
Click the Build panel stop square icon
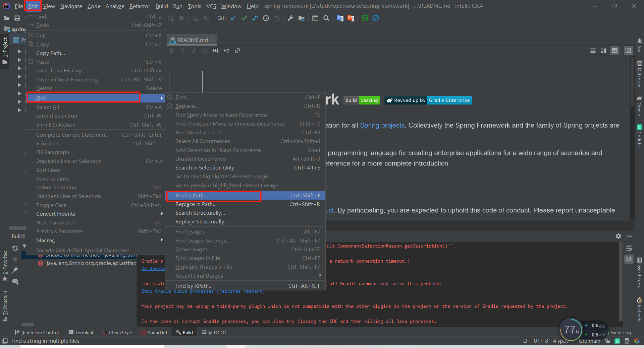15,259
